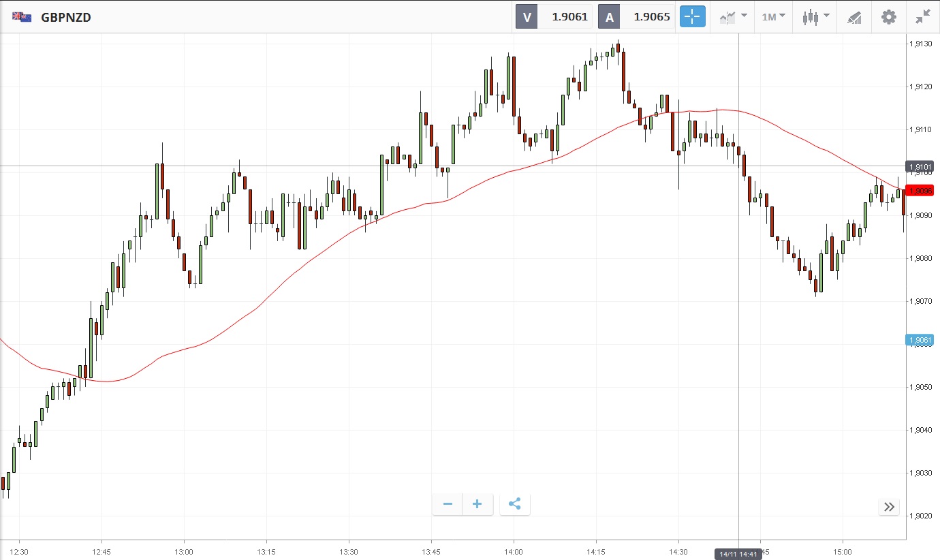The height and width of the screenshot is (560, 940).
Task: Zoom out the chart with minus
Action: pos(448,504)
